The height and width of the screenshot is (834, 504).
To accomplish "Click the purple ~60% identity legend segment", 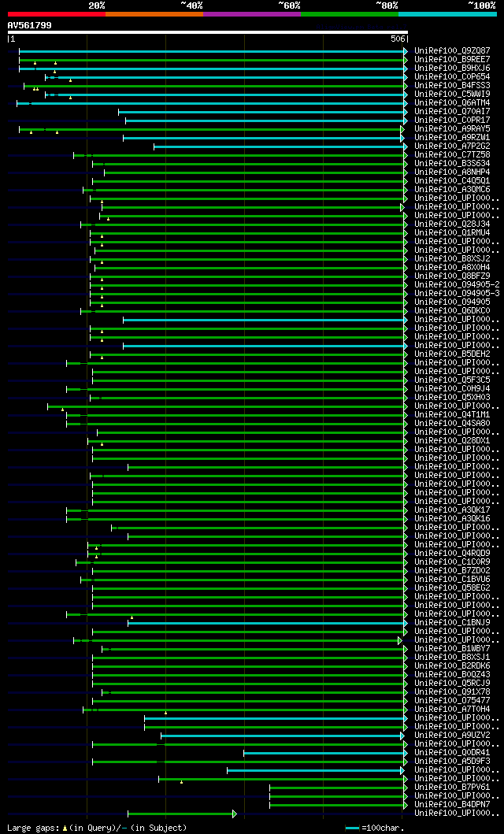I will [252, 14].
